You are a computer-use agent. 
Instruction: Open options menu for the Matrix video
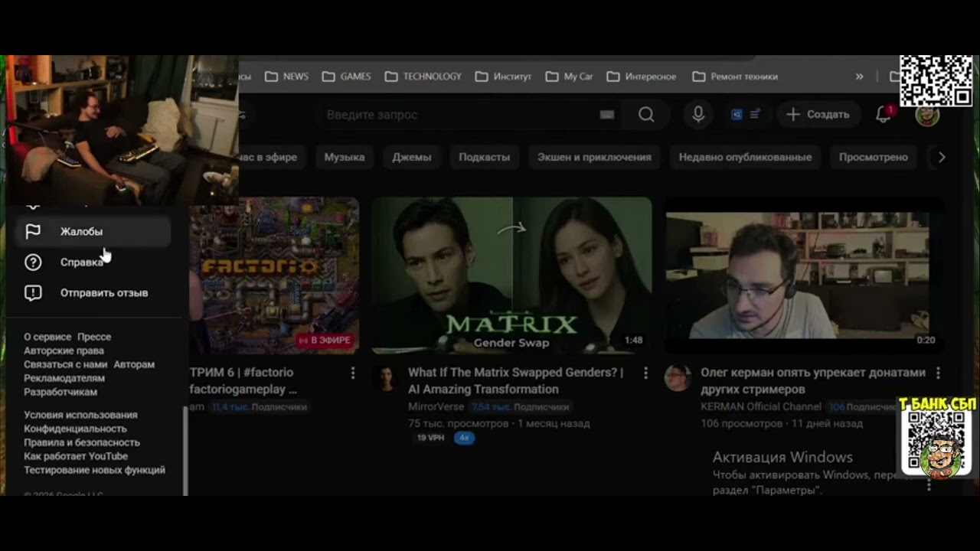(645, 373)
